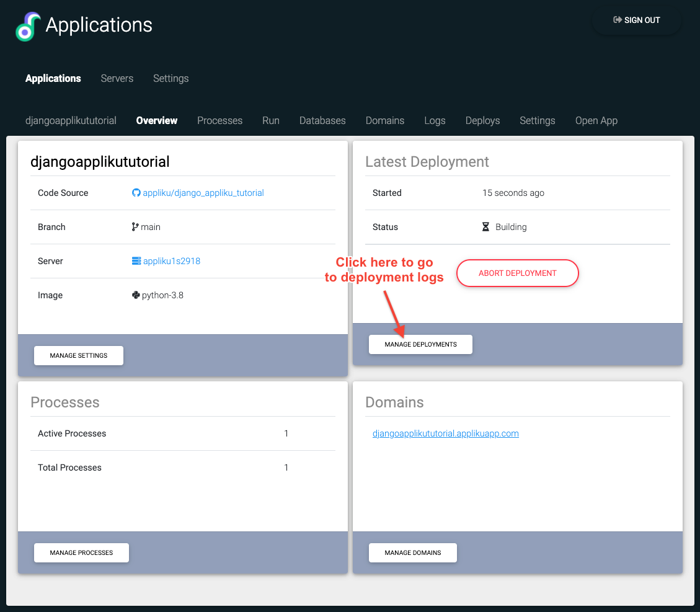Click the djangoapplikututorial card heading

pos(100,162)
